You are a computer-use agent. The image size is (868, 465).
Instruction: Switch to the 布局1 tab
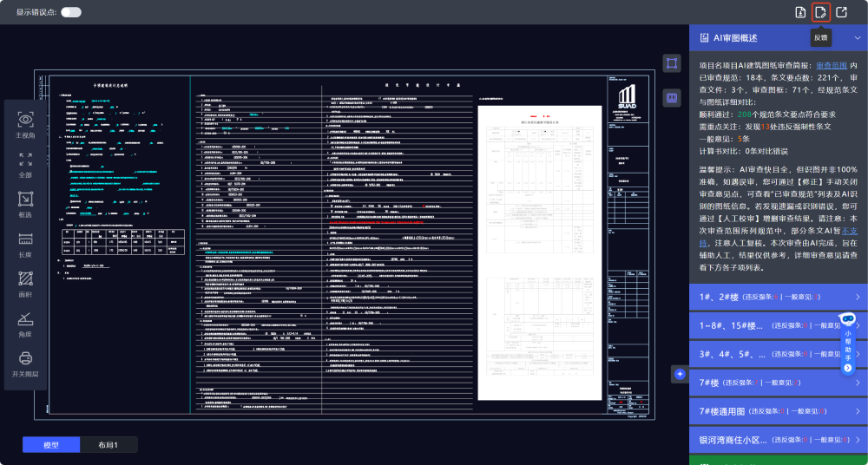[108, 445]
